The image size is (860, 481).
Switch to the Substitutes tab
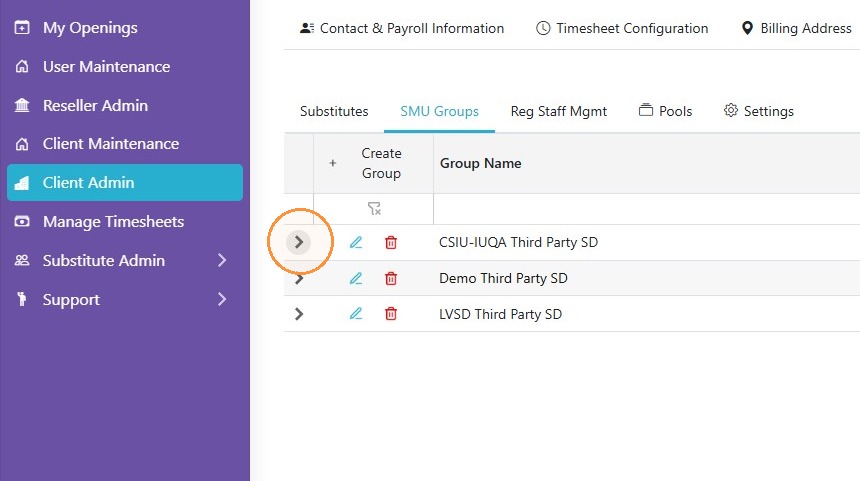(334, 111)
